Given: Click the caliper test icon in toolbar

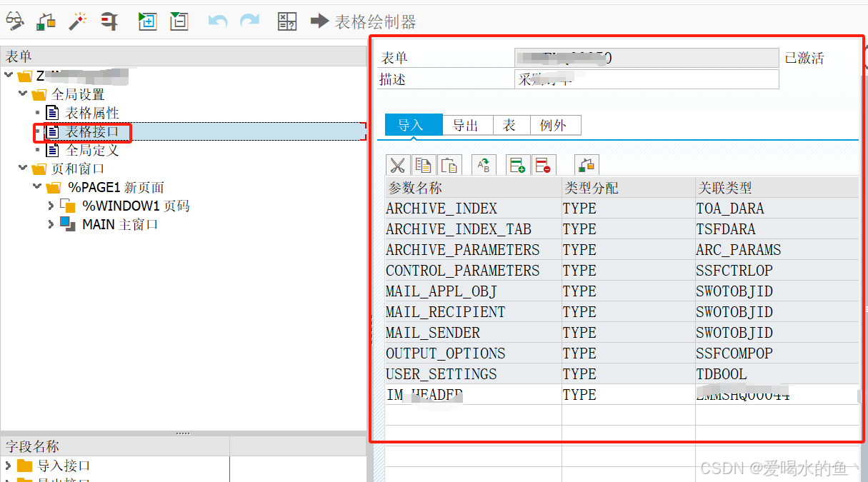Looking at the screenshot, I should point(109,21).
